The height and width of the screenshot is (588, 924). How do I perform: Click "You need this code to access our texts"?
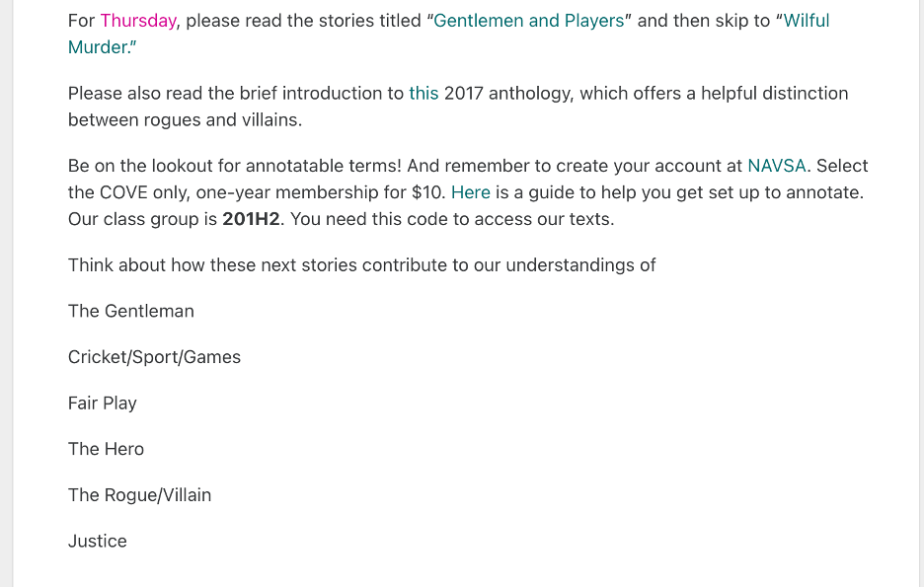click(452, 219)
